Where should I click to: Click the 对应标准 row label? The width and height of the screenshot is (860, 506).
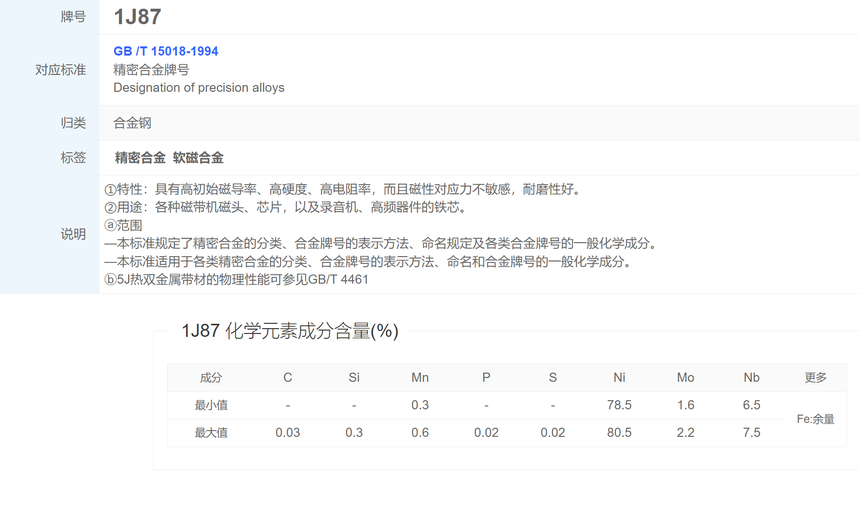coord(60,70)
